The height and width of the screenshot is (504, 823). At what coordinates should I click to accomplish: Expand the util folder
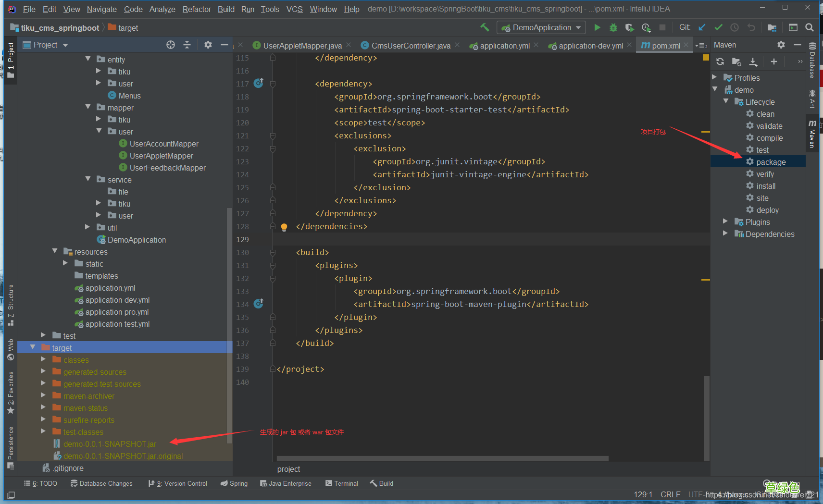click(87, 227)
